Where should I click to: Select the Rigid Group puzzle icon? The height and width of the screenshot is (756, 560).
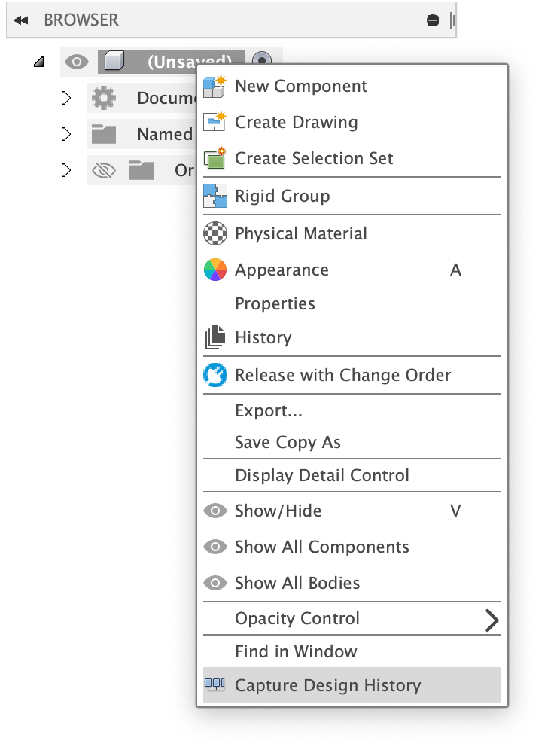(x=215, y=195)
